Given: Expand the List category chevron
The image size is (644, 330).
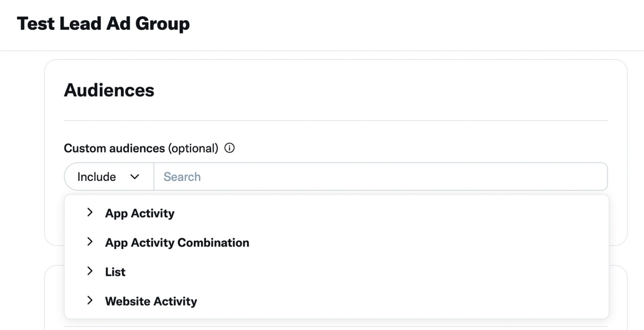Looking at the screenshot, I should [x=89, y=271].
